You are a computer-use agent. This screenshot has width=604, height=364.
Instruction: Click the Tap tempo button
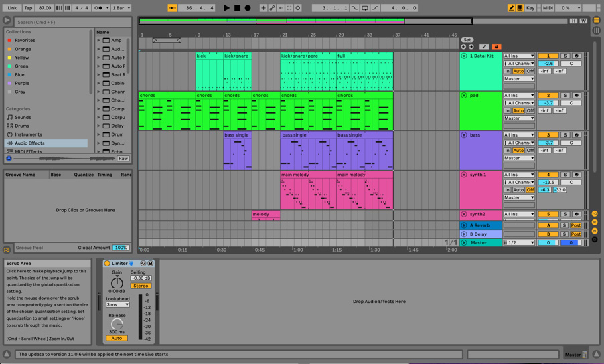tap(28, 8)
